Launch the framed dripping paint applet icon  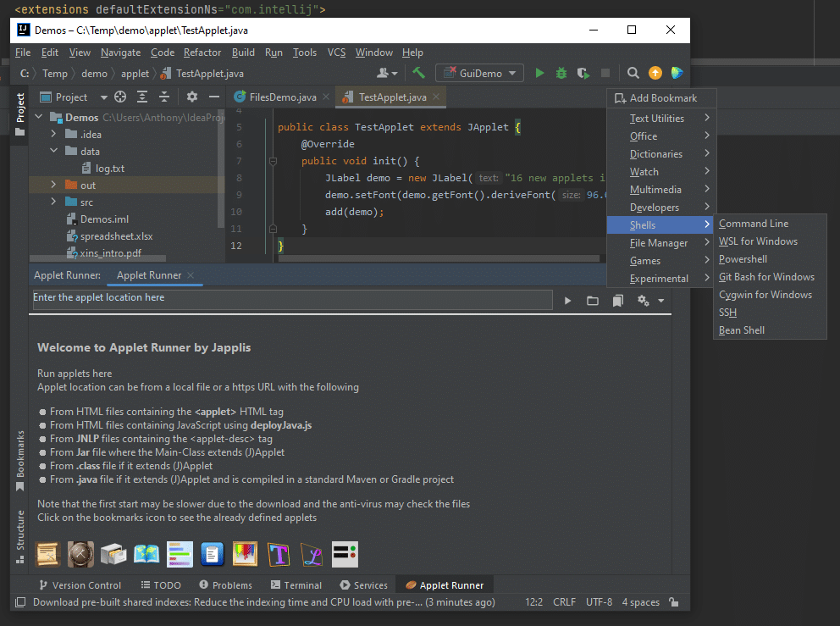click(245, 554)
